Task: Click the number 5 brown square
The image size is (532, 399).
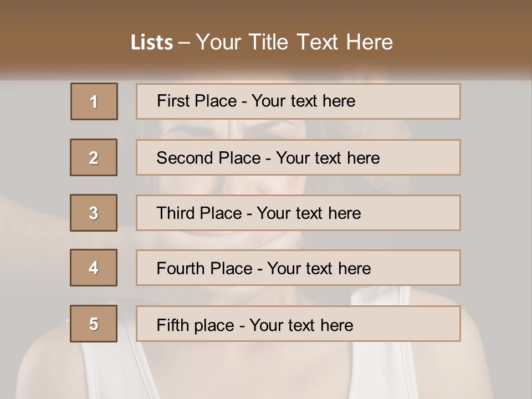Action: pos(94,324)
